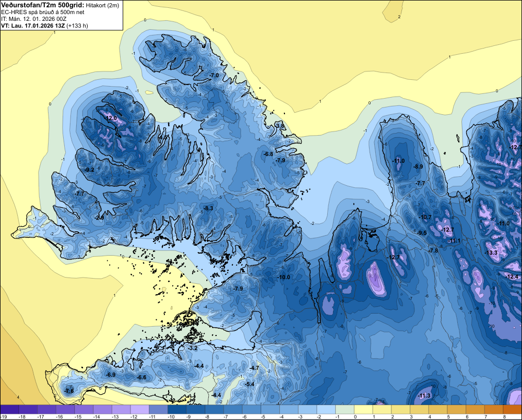Click the -9.2 temperature label
522x420 pixels.
point(89,170)
